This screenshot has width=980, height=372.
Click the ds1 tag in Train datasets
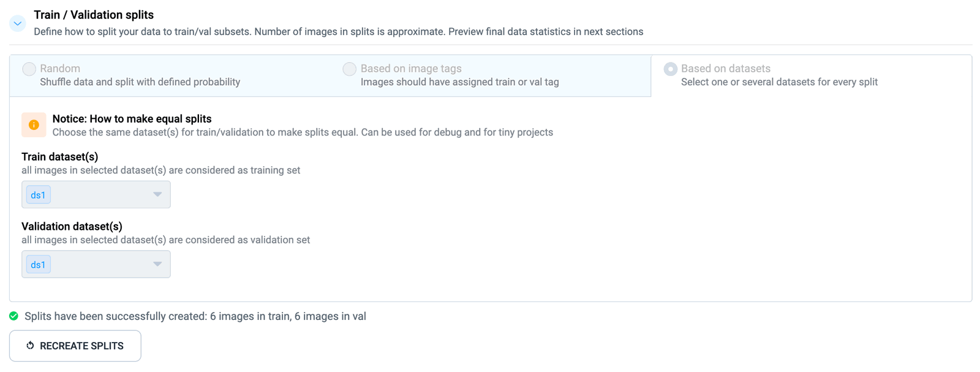(x=38, y=195)
